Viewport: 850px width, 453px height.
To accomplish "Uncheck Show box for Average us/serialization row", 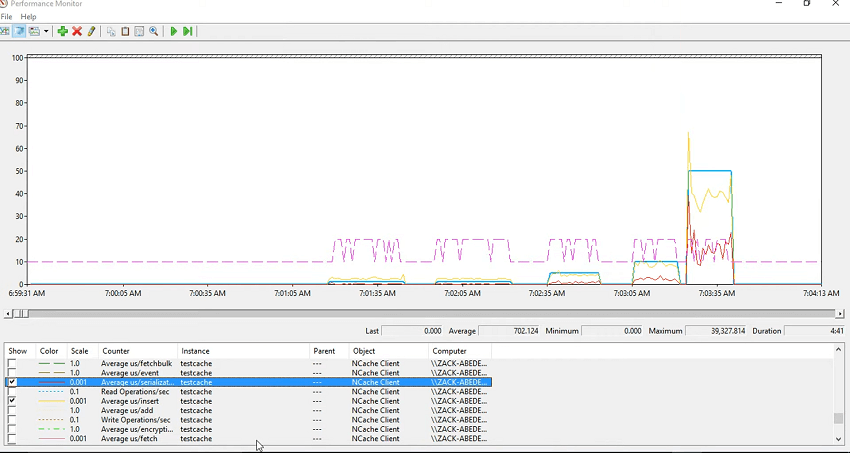I will tap(12, 382).
